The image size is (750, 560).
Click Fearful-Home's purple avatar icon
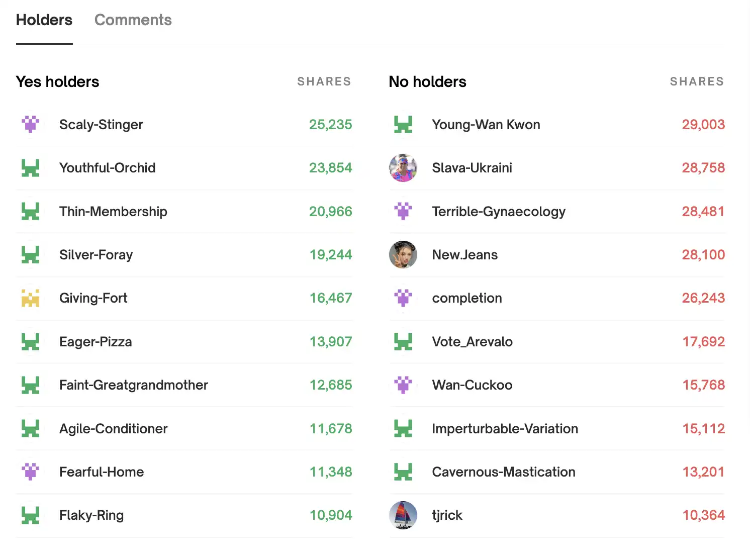coord(31,472)
